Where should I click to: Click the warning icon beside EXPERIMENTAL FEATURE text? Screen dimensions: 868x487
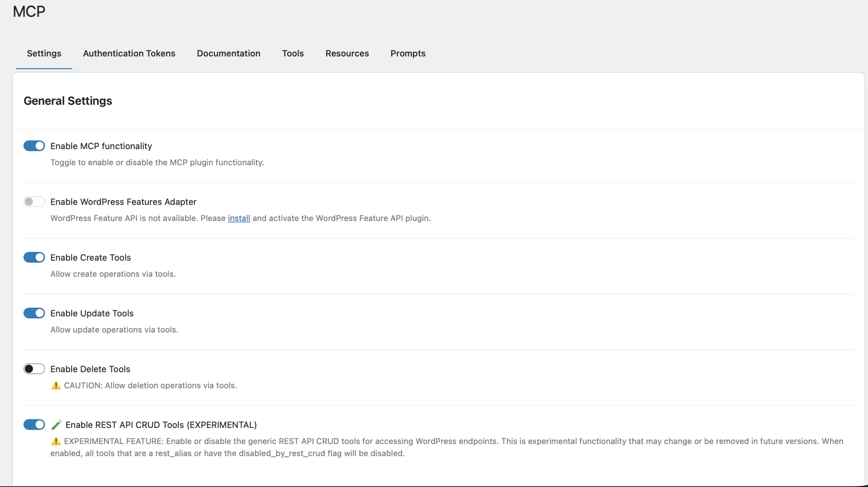[56, 441]
